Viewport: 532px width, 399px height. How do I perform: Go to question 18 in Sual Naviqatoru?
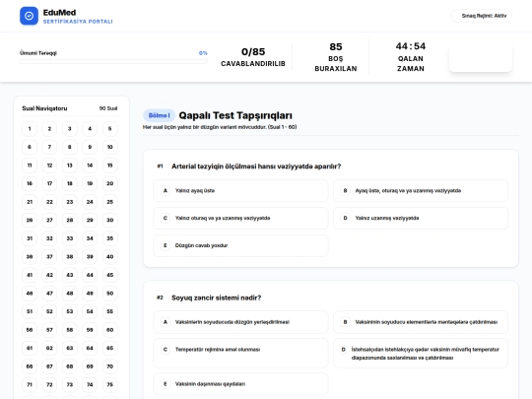pos(70,183)
